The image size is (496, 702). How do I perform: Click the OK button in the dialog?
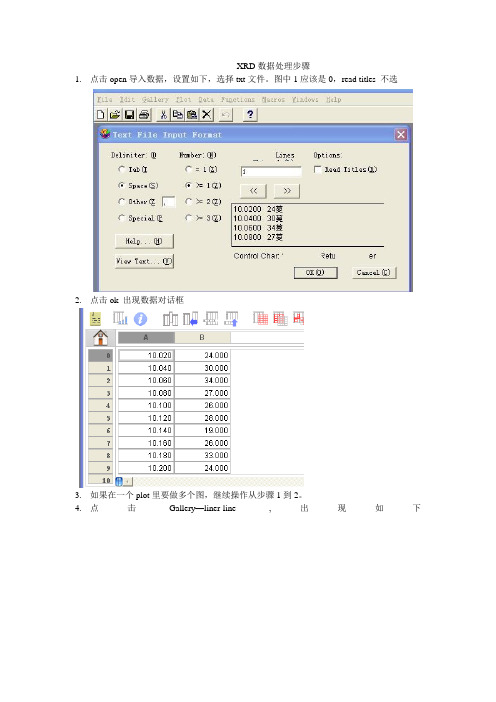[316, 273]
